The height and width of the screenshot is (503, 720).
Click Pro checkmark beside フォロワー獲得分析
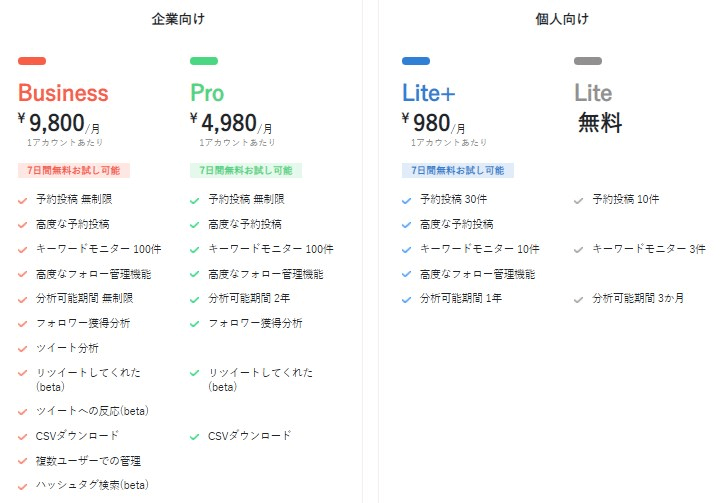pos(195,324)
